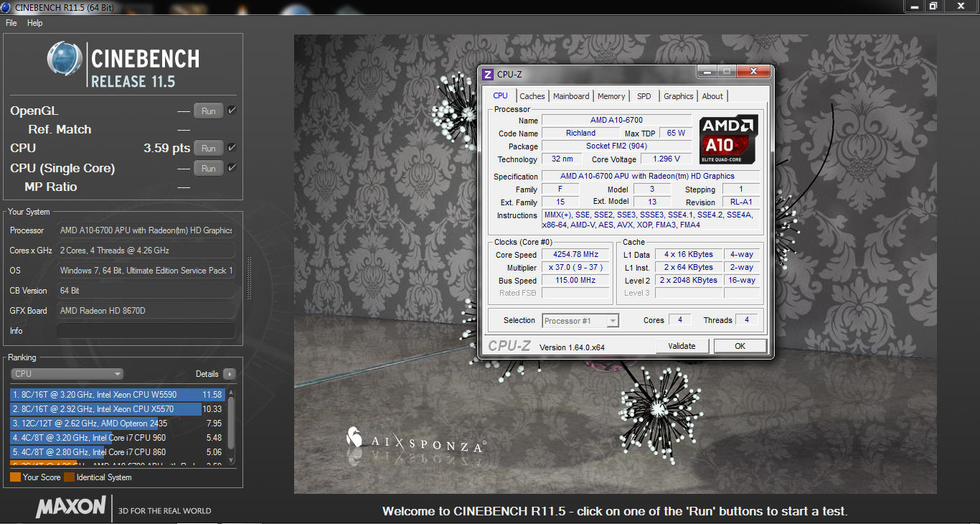Switch to the Memory tab in CPU-Z
Screen dimensions: 980x524
pos(611,96)
